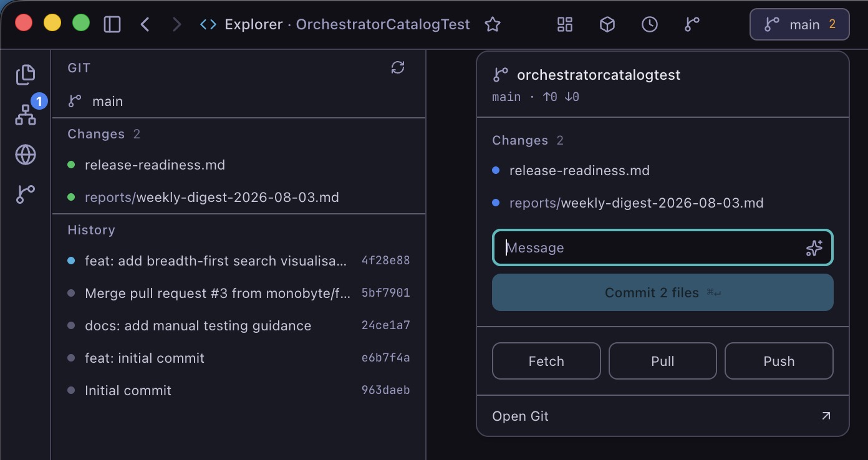
Task: Open commit 'feat: add breadth-first search visualisa...'
Action: [239, 261]
